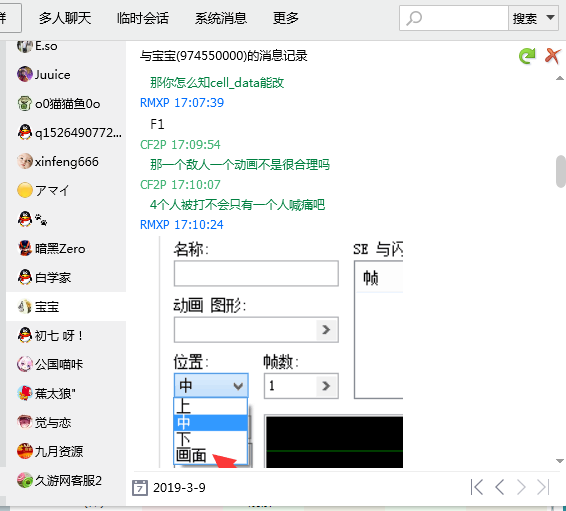Select contact 公国喵咔 avatar
This screenshot has width=566, height=511.
point(25,364)
